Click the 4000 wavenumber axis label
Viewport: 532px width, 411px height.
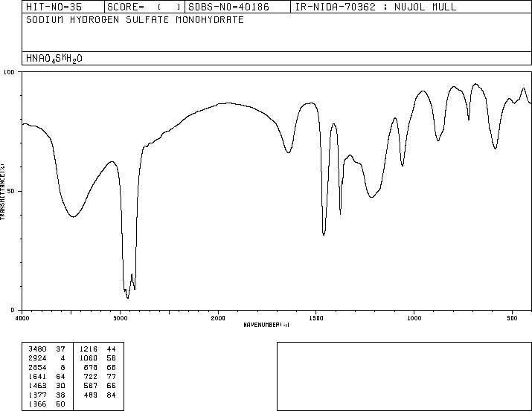pos(22,318)
